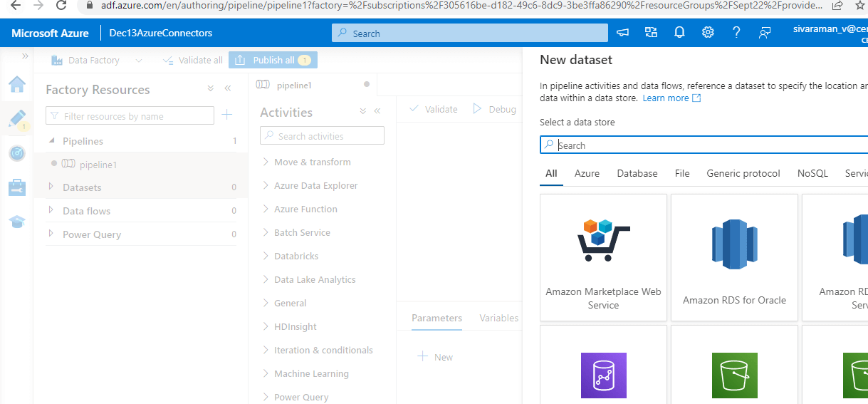Click the browser forward arrow
Image resolution: width=868 pixels, height=404 pixels.
click(38, 5)
